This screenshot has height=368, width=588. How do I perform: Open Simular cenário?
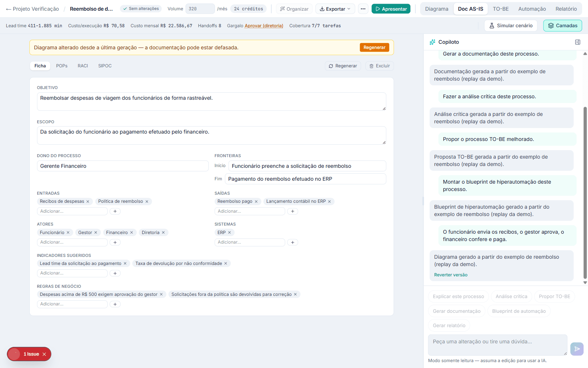pos(511,26)
